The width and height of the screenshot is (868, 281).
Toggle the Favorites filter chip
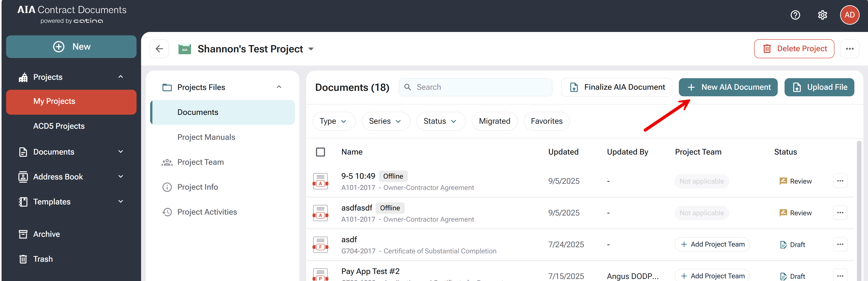(x=546, y=121)
